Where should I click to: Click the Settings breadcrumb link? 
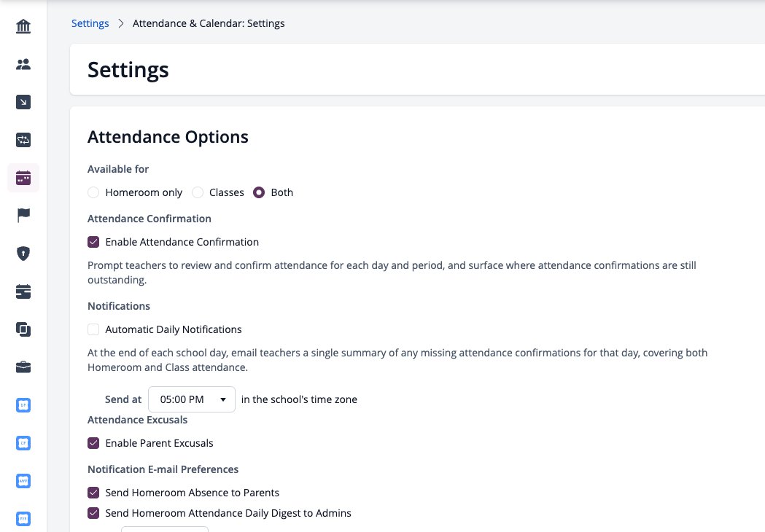90,23
